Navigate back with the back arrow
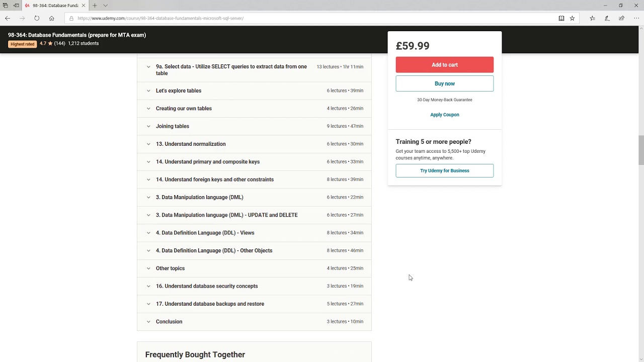Viewport: 644px width, 362px height. pyautogui.click(x=8, y=18)
